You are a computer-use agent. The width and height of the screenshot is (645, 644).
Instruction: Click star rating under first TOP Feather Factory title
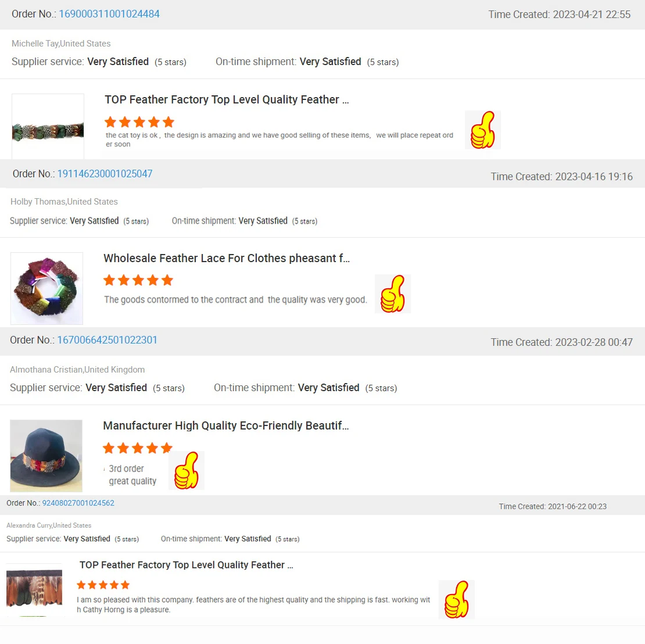pyautogui.click(x=139, y=122)
